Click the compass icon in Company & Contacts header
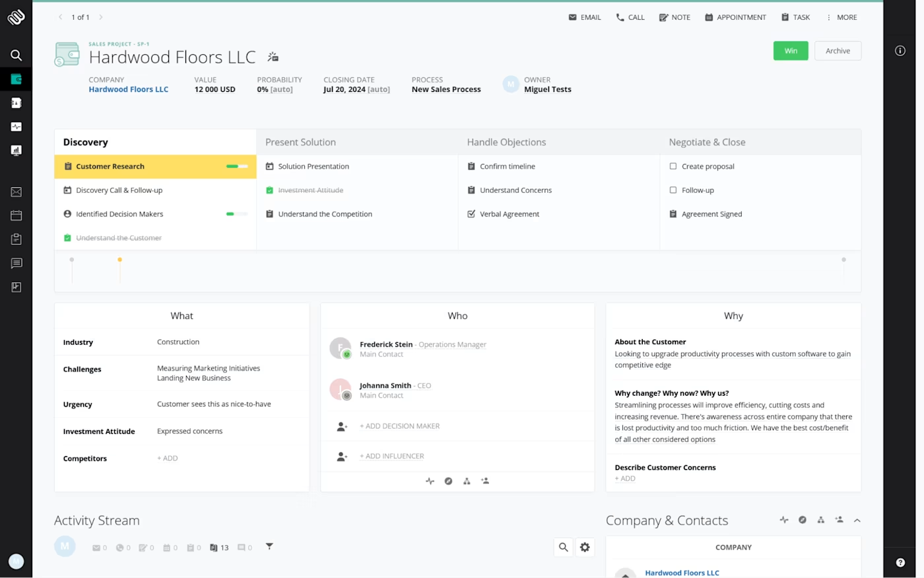This screenshot has width=924, height=578. point(803,520)
